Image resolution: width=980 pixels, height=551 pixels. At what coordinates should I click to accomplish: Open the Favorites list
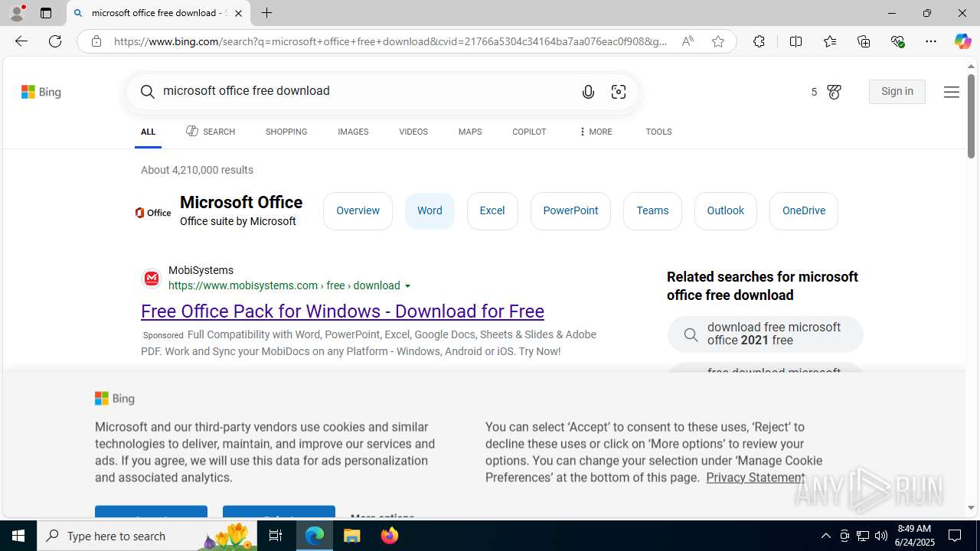pyautogui.click(x=829, y=41)
